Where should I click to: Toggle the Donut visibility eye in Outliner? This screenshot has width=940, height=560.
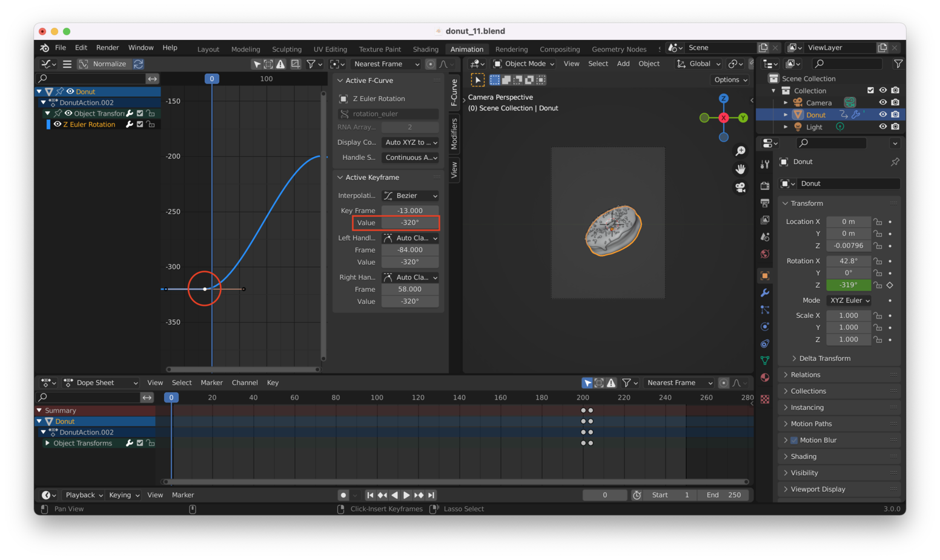pos(884,114)
